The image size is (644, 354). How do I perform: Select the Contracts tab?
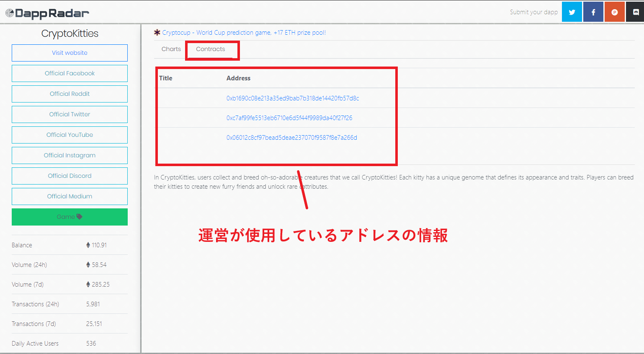click(x=211, y=49)
